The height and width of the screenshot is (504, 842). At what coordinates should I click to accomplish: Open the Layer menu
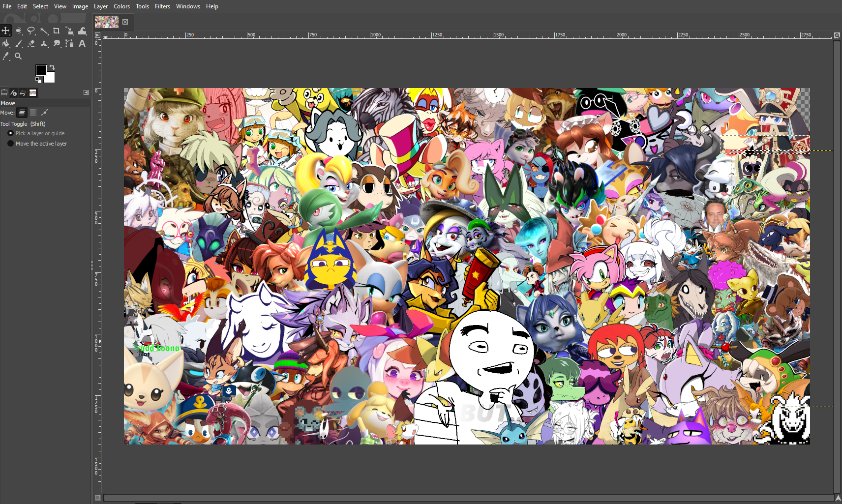[x=101, y=6]
